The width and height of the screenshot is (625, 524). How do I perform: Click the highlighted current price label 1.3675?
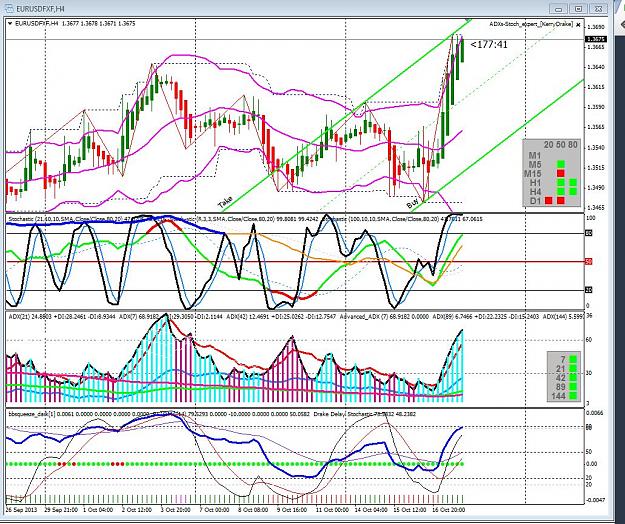596,39
